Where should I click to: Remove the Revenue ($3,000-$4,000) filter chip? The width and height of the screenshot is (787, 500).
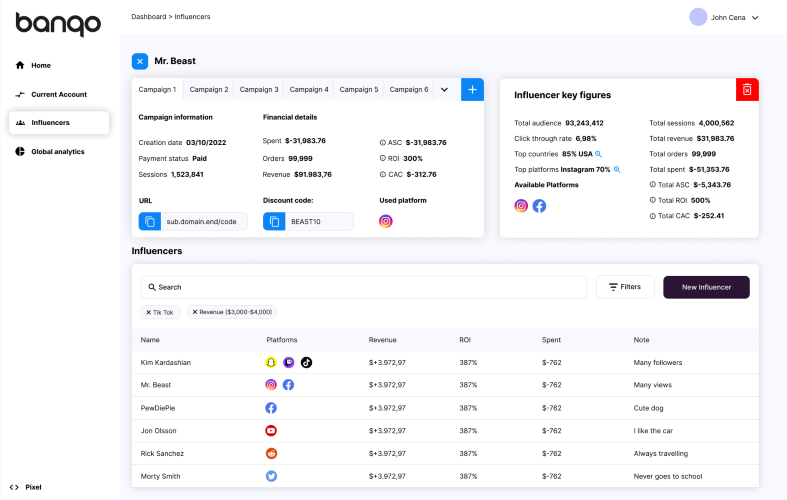pos(195,312)
